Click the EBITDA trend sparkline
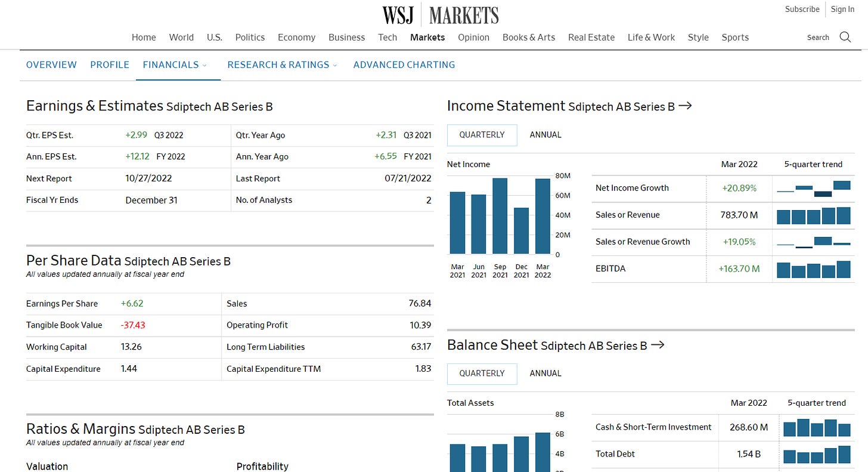 coord(814,269)
